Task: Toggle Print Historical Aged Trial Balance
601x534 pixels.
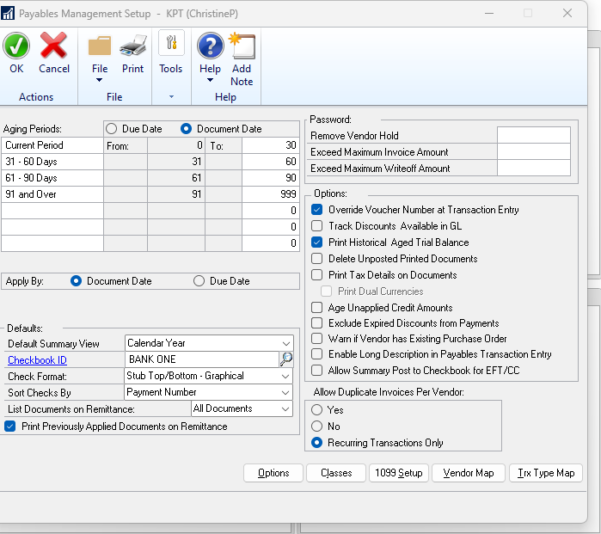Action: (317, 242)
